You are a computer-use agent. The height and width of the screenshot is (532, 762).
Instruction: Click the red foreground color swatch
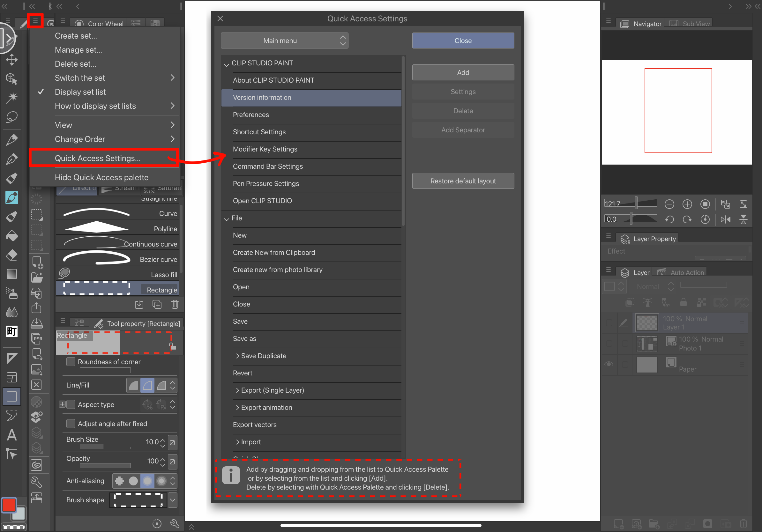click(x=9, y=505)
